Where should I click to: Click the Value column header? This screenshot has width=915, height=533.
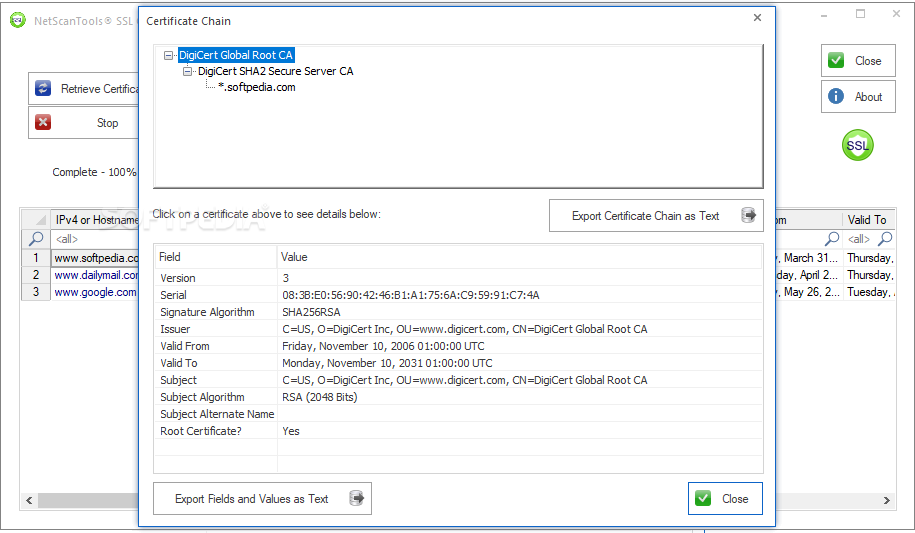click(519, 257)
